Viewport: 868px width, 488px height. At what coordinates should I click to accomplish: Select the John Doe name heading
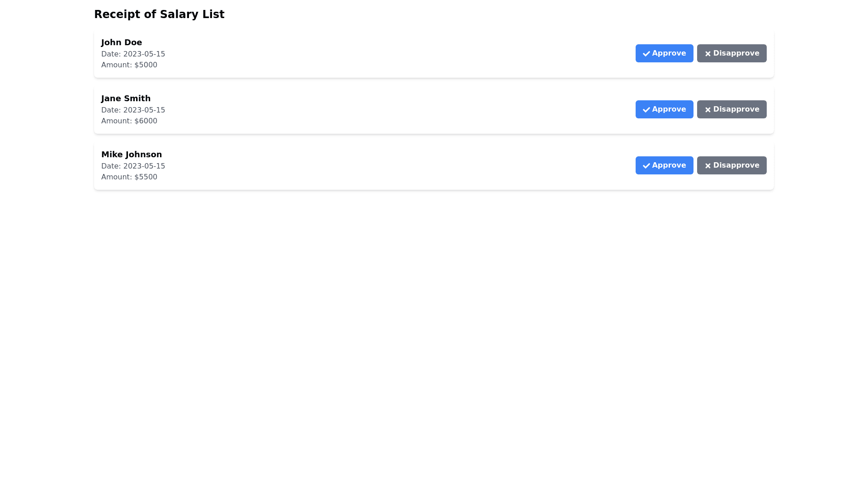(x=122, y=42)
